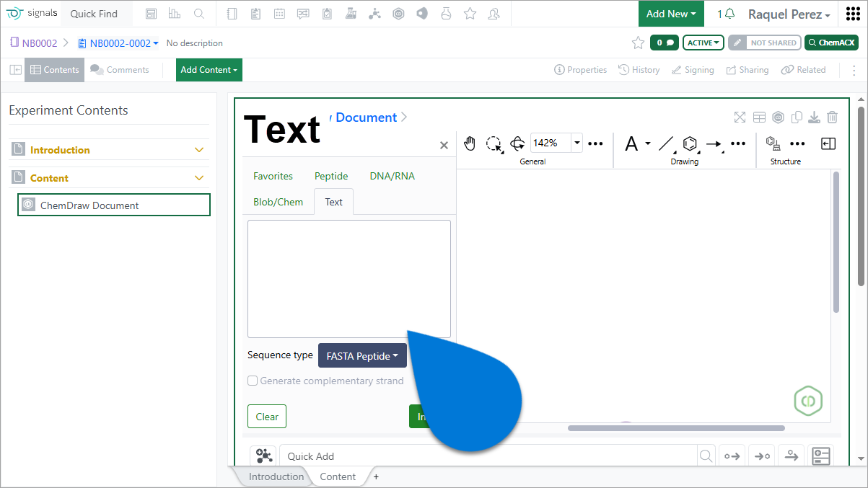Collapse the Introduction section chevron
868x488 pixels.
(x=200, y=150)
